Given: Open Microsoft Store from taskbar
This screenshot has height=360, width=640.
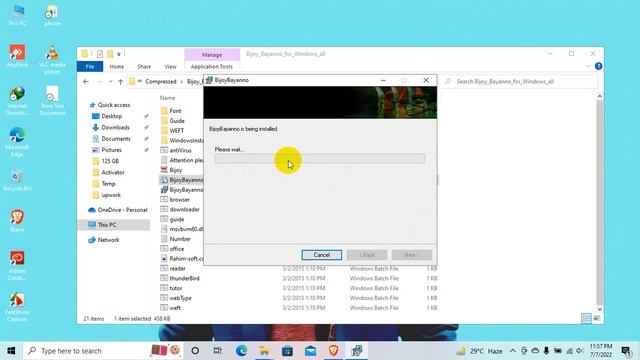Looking at the screenshot, I should (287, 351).
